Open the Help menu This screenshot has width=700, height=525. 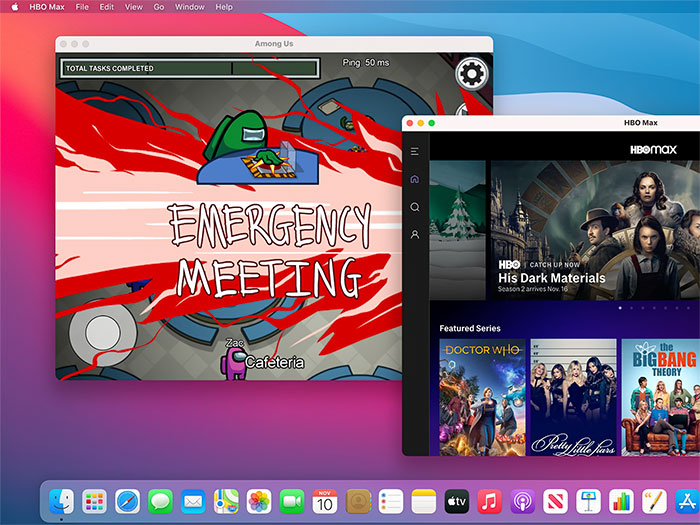pos(224,7)
